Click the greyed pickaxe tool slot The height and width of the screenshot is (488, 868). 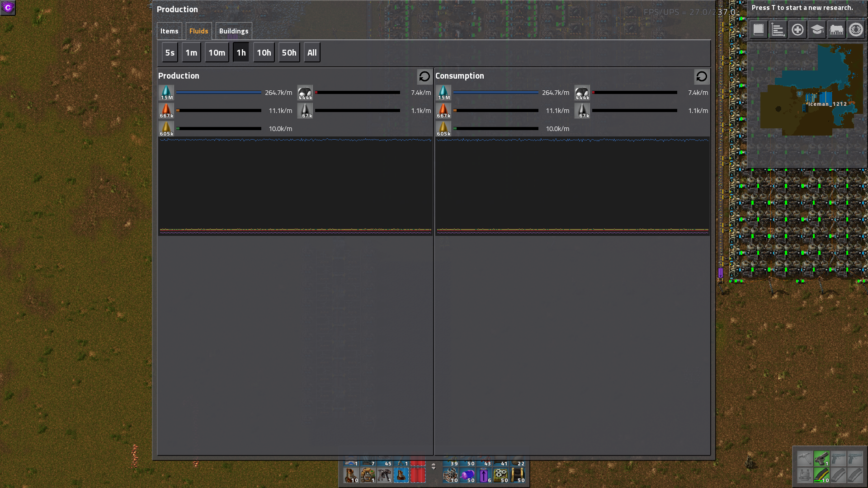(x=805, y=459)
